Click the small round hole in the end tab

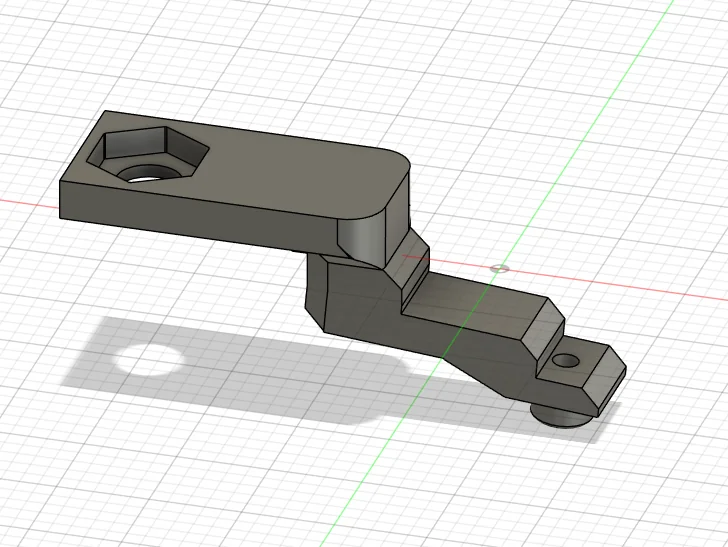pyautogui.click(x=567, y=359)
